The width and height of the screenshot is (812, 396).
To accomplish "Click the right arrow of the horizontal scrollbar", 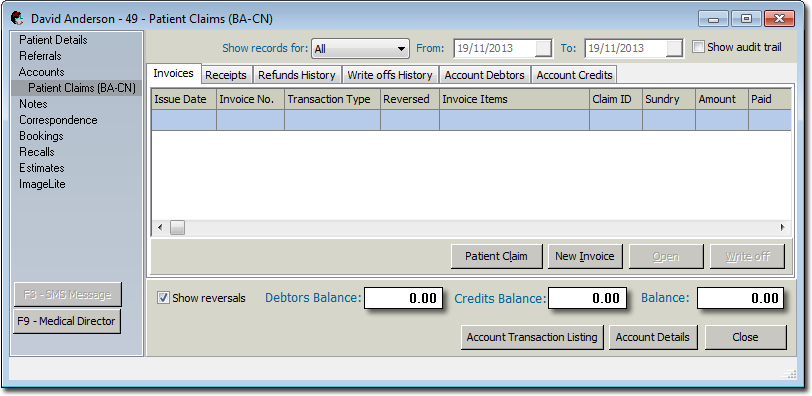I will click(x=782, y=227).
